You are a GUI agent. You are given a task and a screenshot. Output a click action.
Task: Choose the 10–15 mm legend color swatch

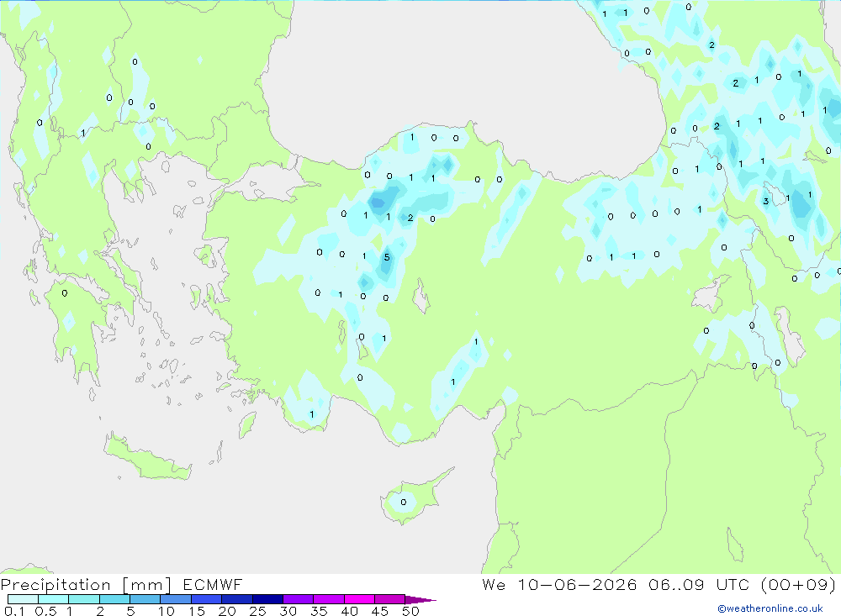point(176,599)
